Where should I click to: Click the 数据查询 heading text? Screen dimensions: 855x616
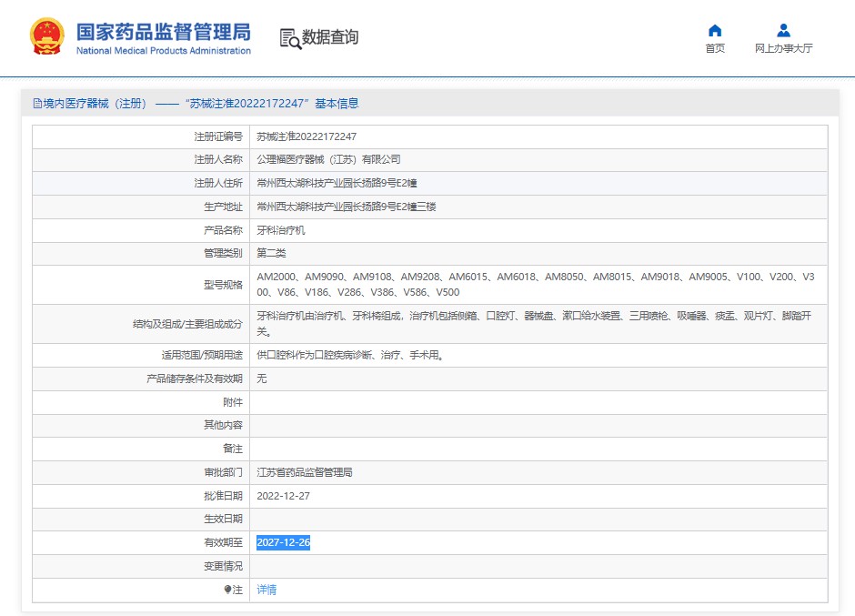(x=330, y=37)
